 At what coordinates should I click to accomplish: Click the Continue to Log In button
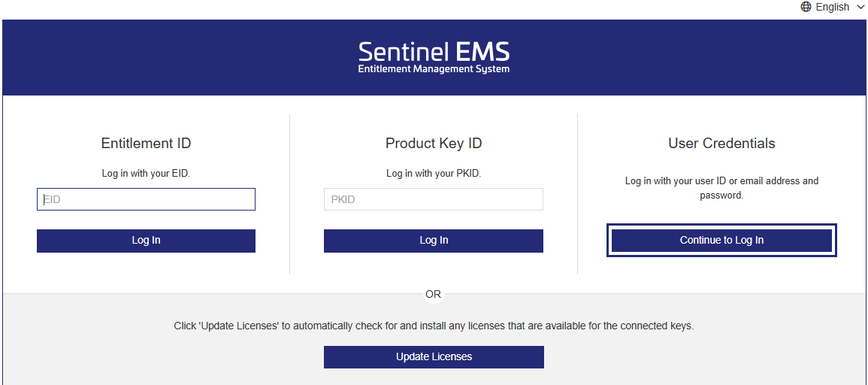click(721, 241)
